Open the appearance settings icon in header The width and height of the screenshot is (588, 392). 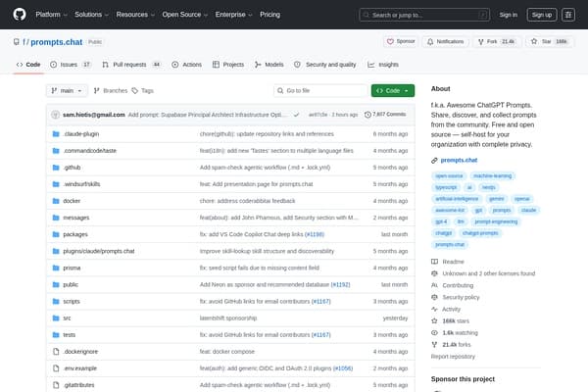[x=568, y=15]
